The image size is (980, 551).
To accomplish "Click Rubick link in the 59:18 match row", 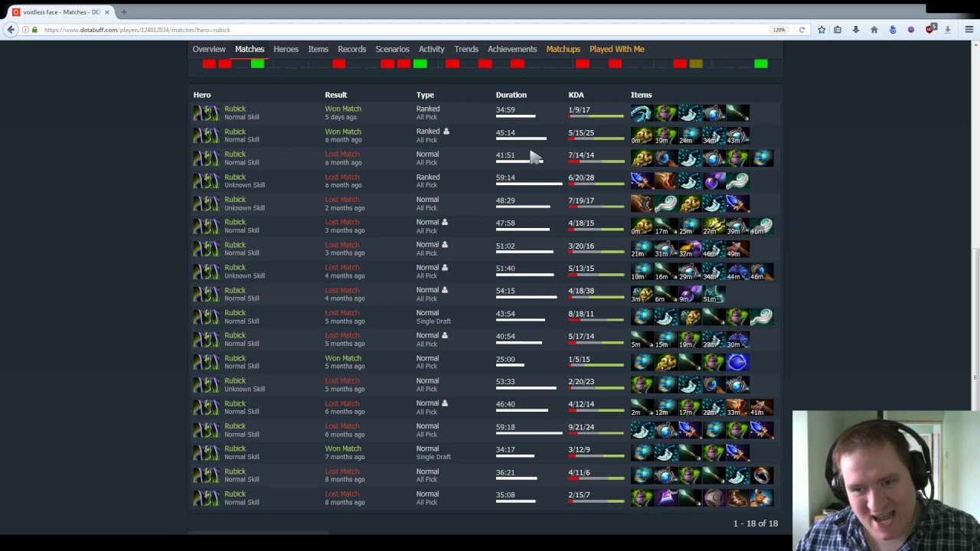I will pos(235,426).
